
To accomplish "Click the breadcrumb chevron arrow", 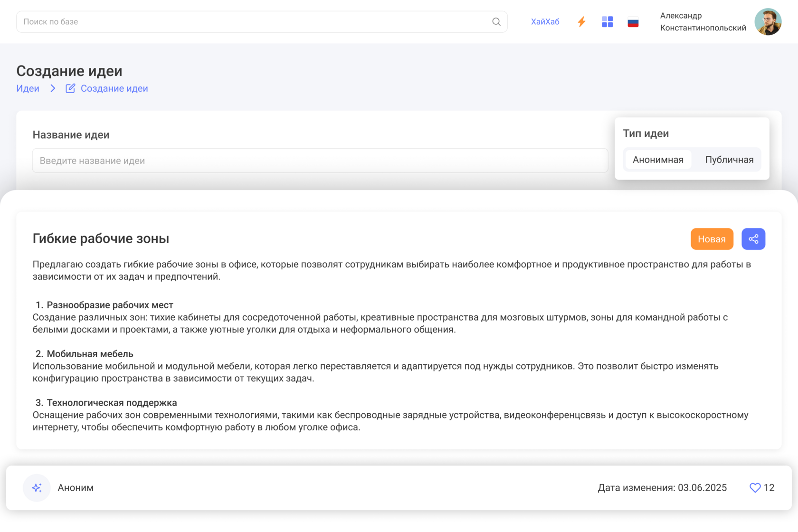I will [x=53, y=88].
